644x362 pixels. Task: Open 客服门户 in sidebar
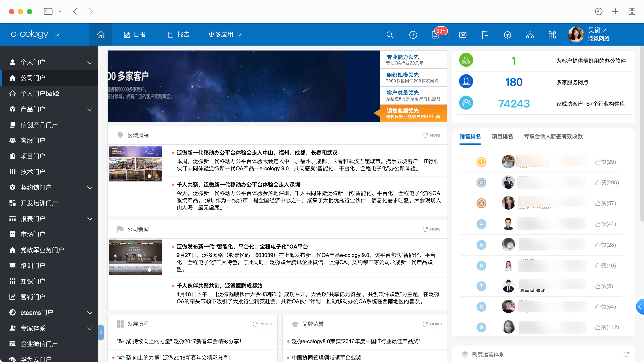pos(49,141)
